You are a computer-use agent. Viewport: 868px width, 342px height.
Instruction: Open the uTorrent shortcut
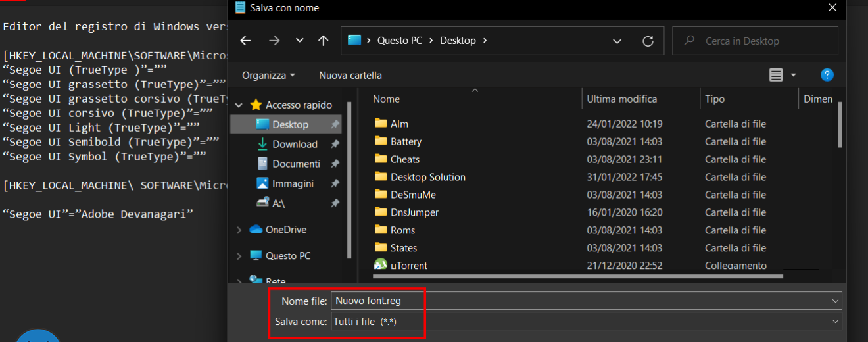[408, 266]
